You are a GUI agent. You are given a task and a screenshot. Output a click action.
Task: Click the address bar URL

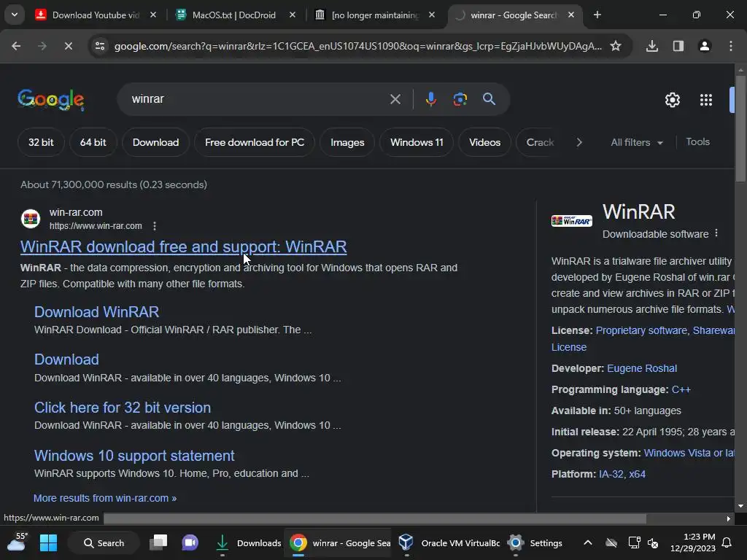[x=357, y=46]
